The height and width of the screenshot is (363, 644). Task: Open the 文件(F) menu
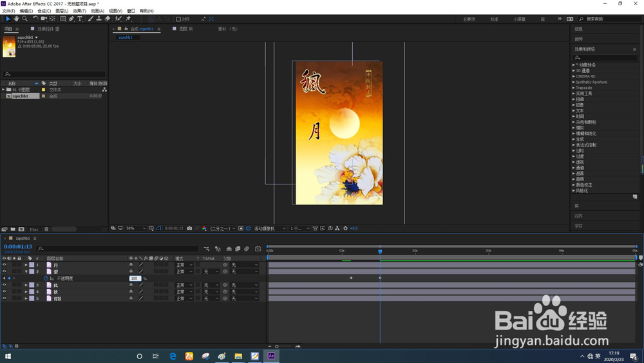[8, 11]
